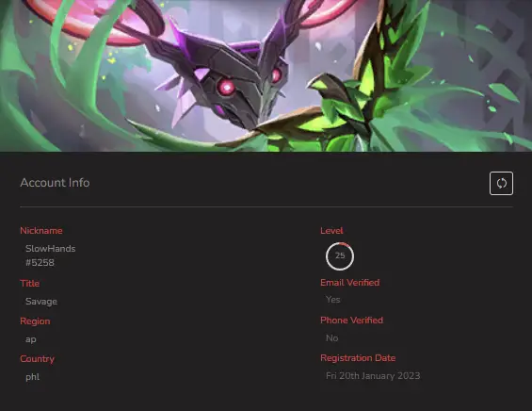Click the Level label
This screenshot has width=532, height=411.
click(331, 231)
